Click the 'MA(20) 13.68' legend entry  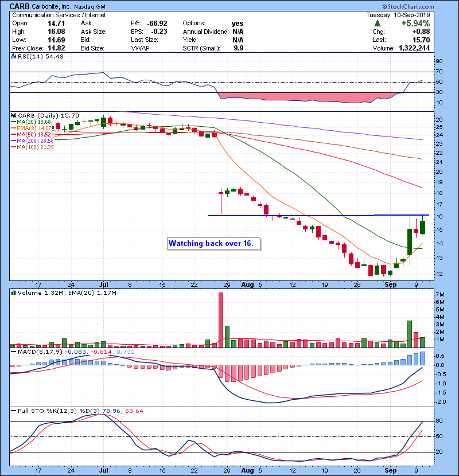click(x=31, y=122)
